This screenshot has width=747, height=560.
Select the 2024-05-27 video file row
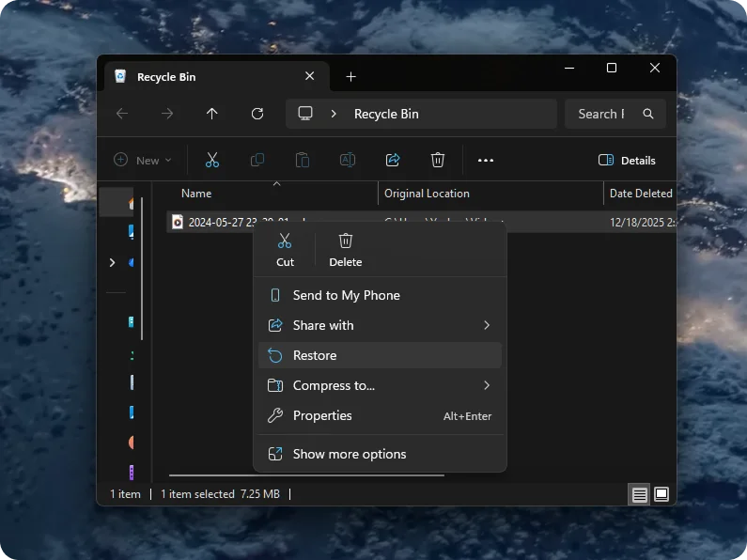(422, 222)
